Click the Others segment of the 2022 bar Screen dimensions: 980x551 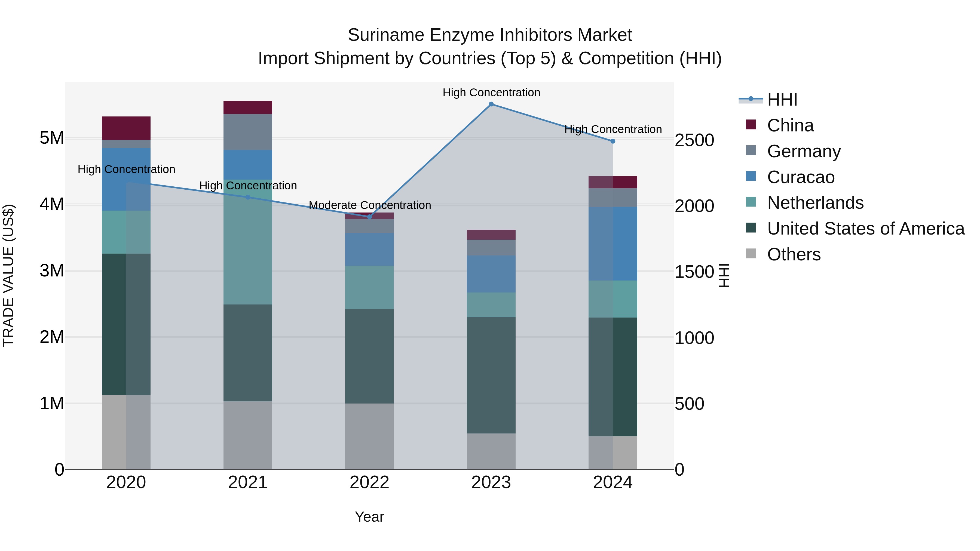pyautogui.click(x=369, y=436)
